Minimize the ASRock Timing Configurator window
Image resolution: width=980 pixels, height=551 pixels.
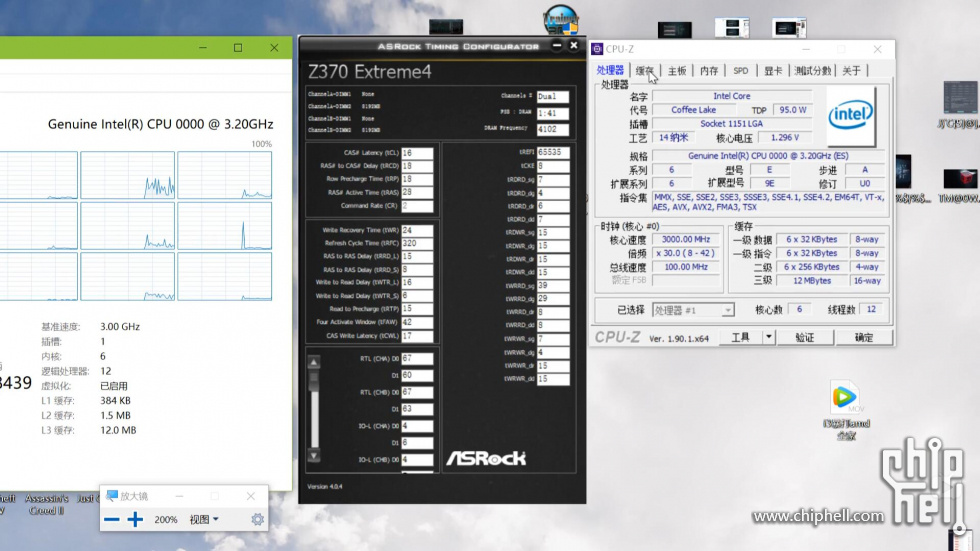click(557, 45)
